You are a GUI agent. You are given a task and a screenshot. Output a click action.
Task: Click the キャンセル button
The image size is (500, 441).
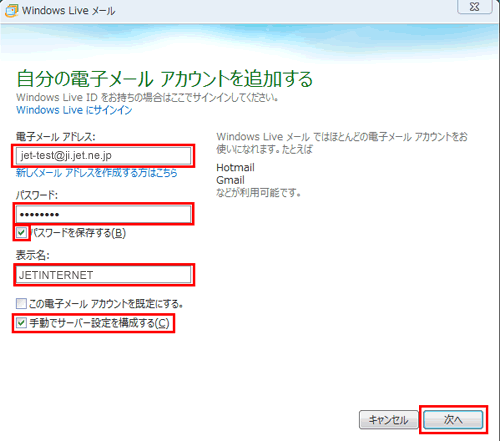click(388, 420)
